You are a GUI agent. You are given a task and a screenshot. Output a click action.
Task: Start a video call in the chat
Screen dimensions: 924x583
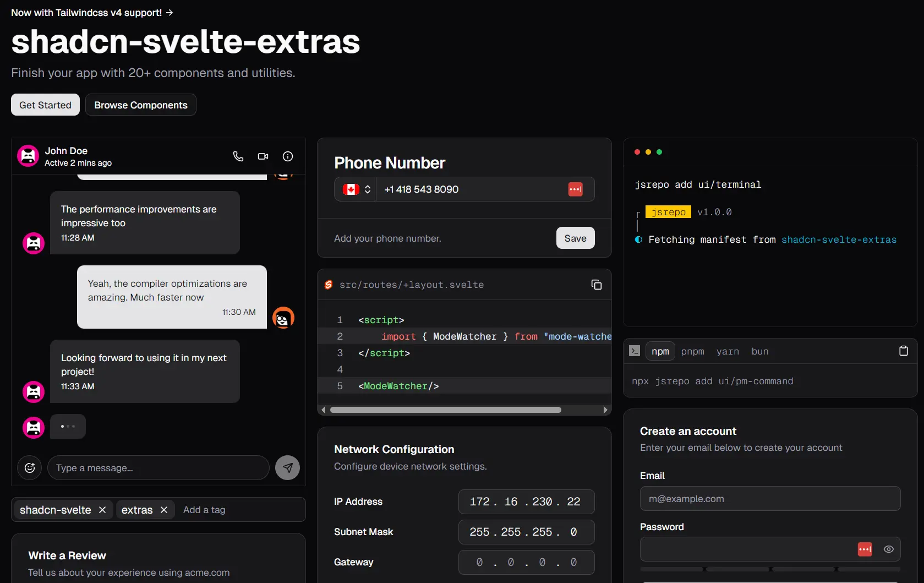click(x=263, y=156)
